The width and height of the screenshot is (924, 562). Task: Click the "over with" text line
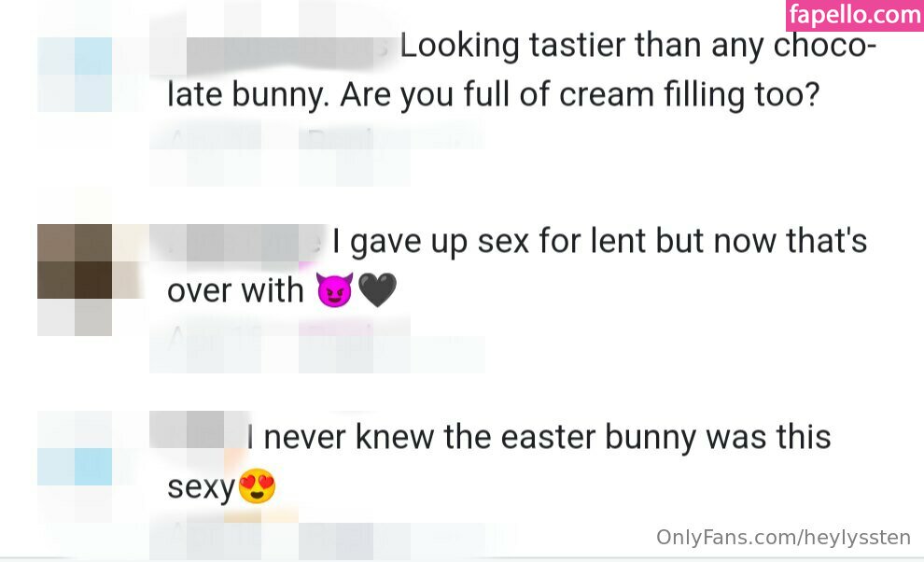coord(235,291)
